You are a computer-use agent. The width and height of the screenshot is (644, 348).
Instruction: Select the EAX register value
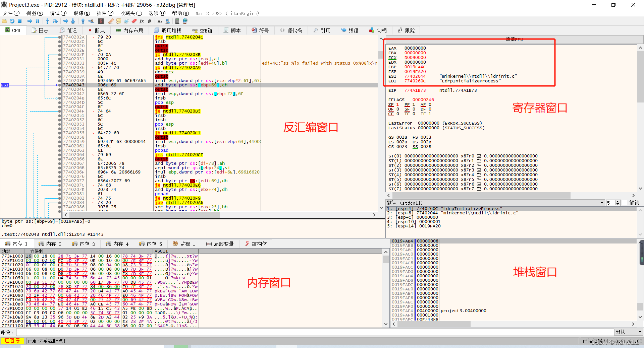(x=415, y=48)
